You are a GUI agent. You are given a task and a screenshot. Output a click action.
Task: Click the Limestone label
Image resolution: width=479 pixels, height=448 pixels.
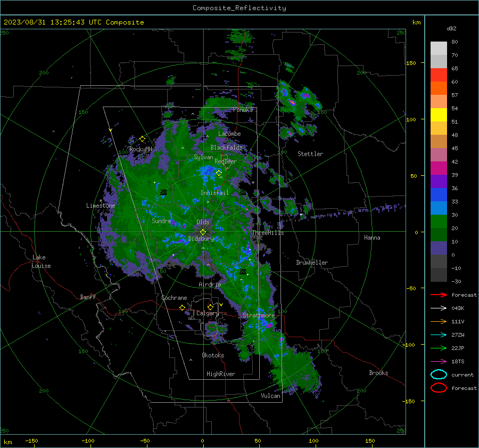pos(101,206)
